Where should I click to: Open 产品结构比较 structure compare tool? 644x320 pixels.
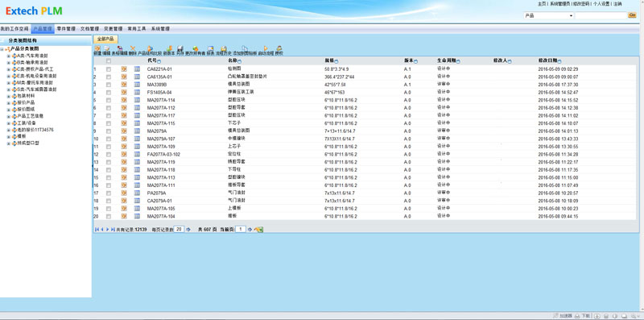(150, 48)
